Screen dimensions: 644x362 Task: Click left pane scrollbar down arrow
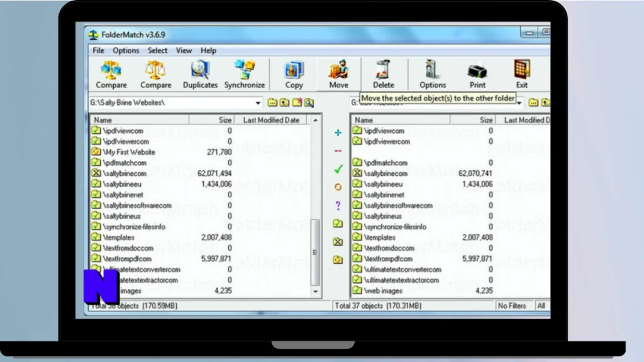pos(316,292)
